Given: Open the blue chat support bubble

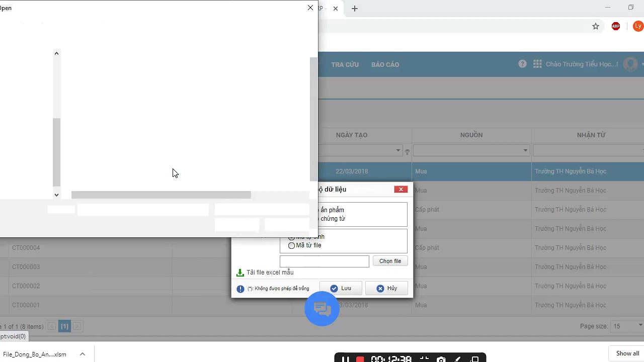Looking at the screenshot, I should [x=322, y=309].
